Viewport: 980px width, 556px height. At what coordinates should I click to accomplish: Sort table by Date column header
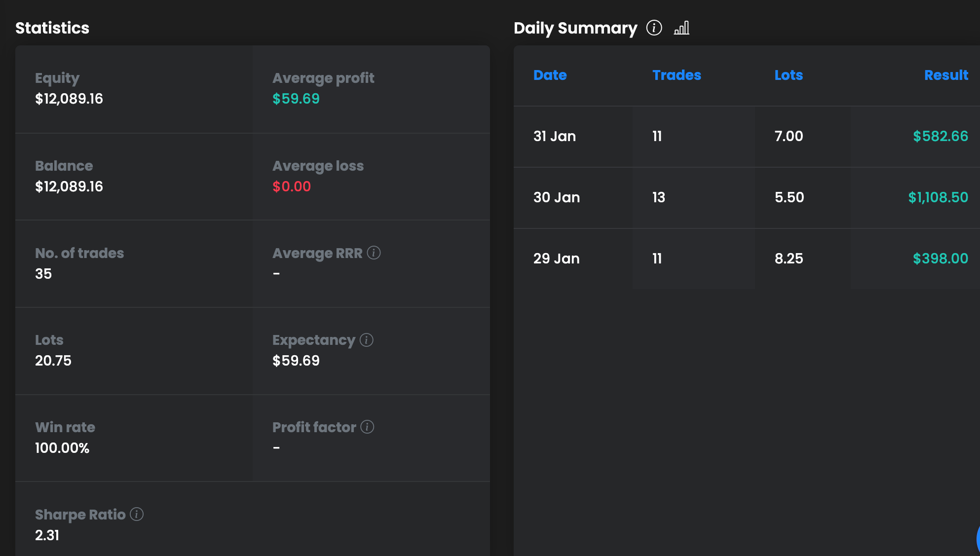coord(550,75)
